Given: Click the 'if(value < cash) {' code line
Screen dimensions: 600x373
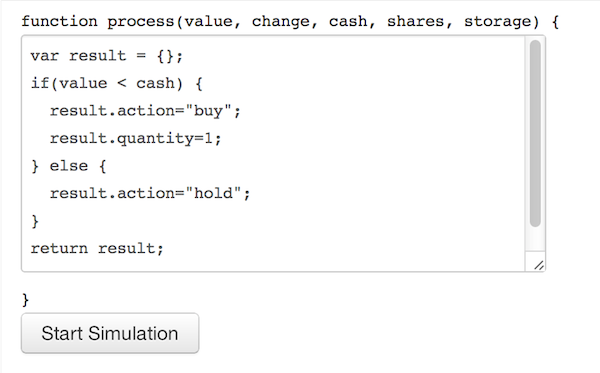Looking at the screenshot, I should [x=117, y=83].
